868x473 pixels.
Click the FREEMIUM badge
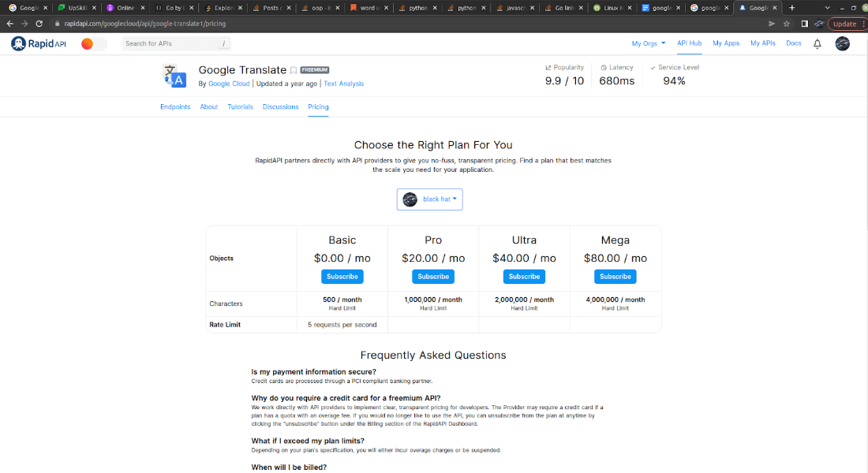(315, 69)
